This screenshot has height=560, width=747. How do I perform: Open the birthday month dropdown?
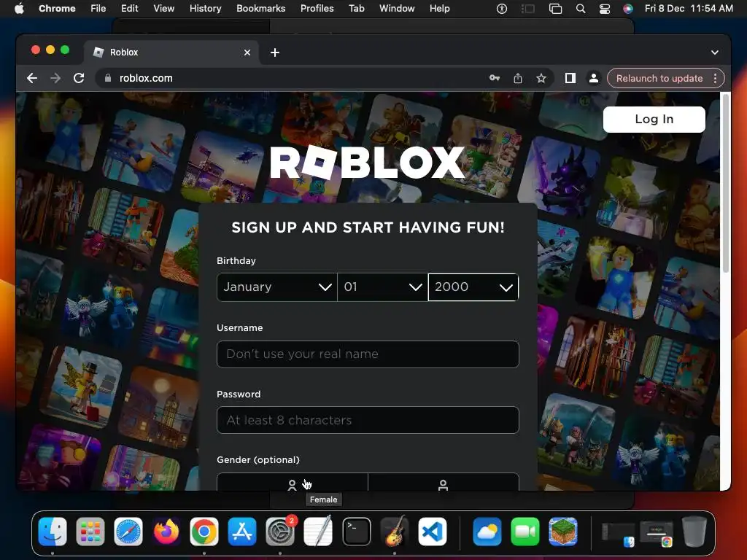pos(276,287)
